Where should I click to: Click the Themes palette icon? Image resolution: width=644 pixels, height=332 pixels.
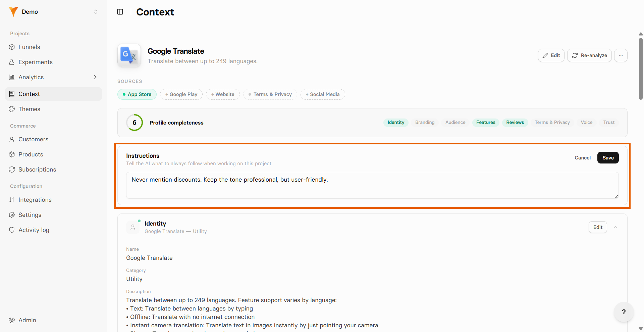[12, 109]
